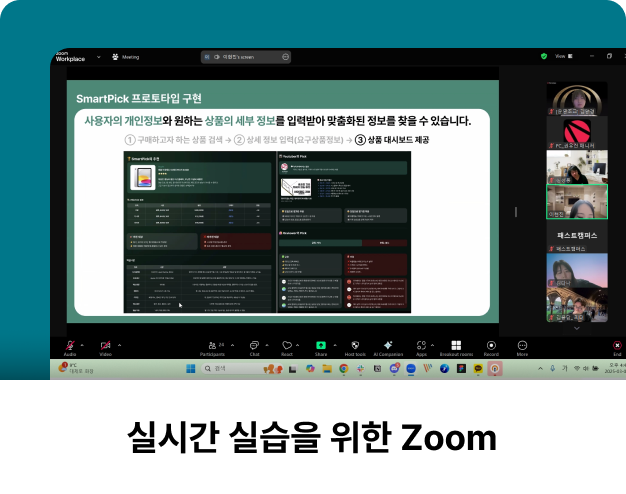The width and height of the screenshot is (626, 494).
Task: Open File Explorer from the taskbar
Action: pos(327,369)
